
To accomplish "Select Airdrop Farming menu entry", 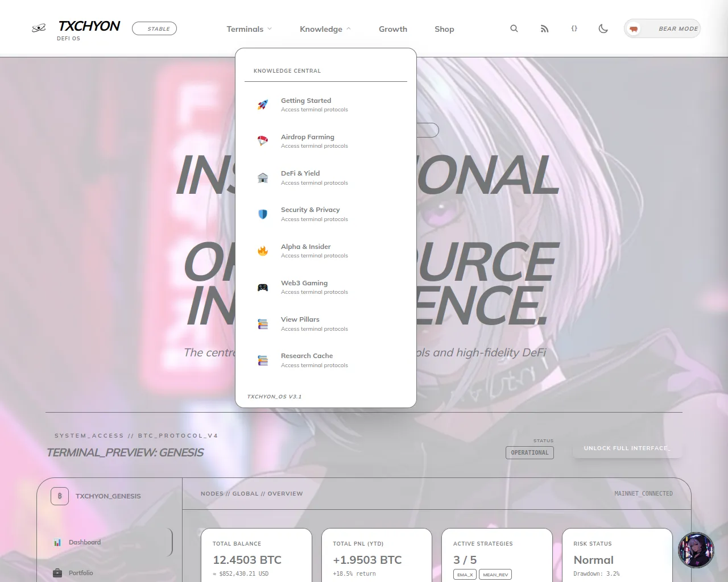I will click(326, 141).
